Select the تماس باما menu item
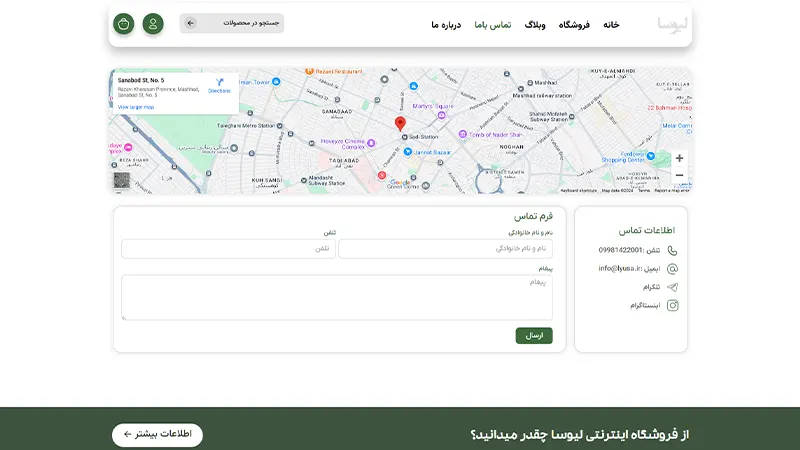This screenshot has width=800, height=450. click(492, 24)
